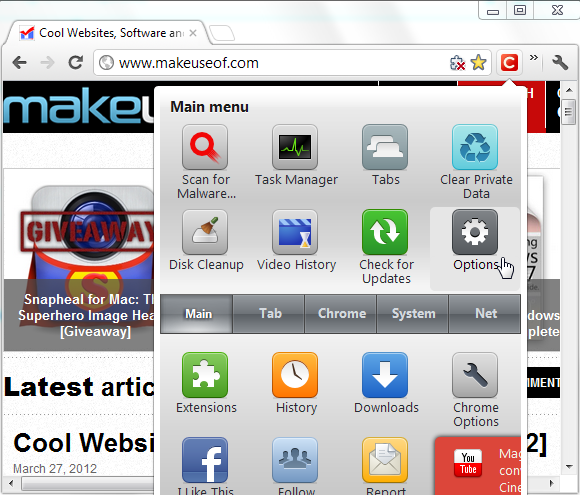Launch the Task Manager icon
Image resolution: width=580 pixels, height=495 pixels.
point(295,147)
